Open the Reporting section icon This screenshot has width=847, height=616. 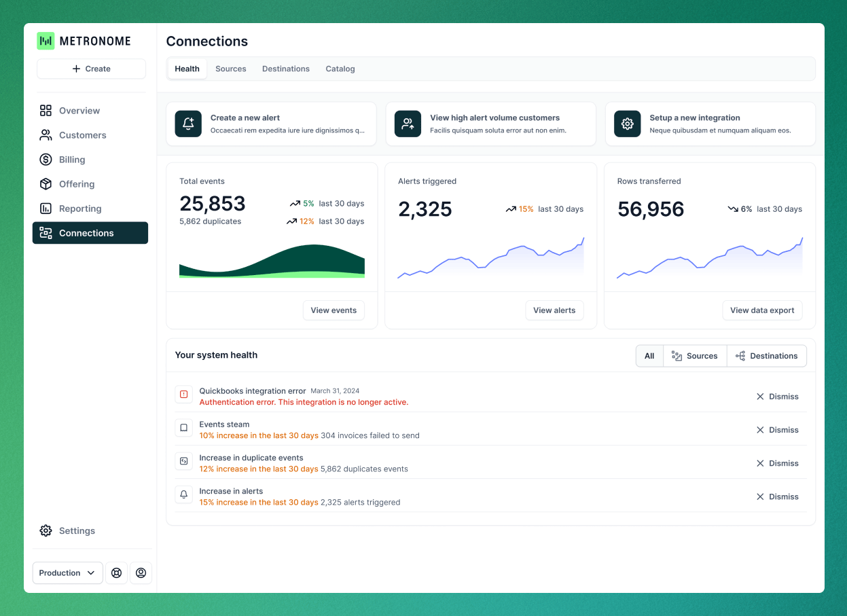tap(45, 208)
